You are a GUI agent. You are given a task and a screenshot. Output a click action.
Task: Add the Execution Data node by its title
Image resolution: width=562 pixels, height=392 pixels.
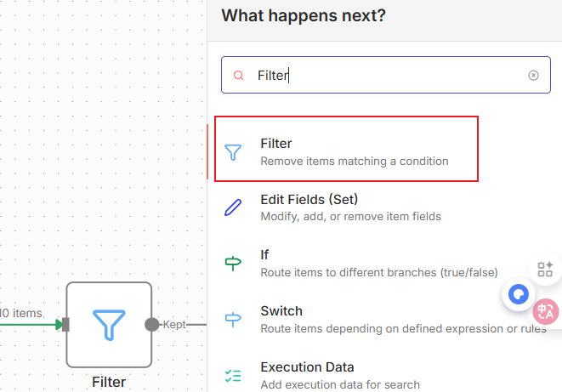pos(307,367)
